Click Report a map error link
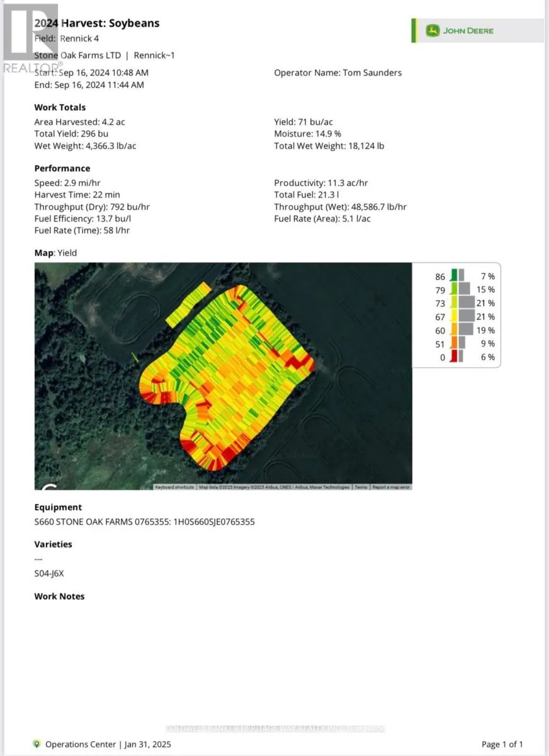Image resolution: width=549 pixels, height=756 pixels. (391, 487)
